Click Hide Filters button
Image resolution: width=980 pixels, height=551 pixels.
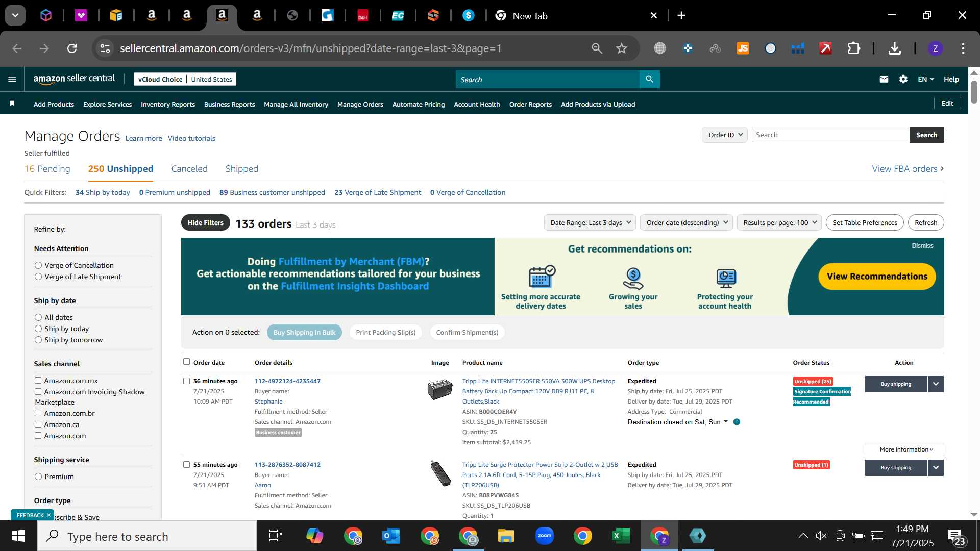[x=205, y=222]
